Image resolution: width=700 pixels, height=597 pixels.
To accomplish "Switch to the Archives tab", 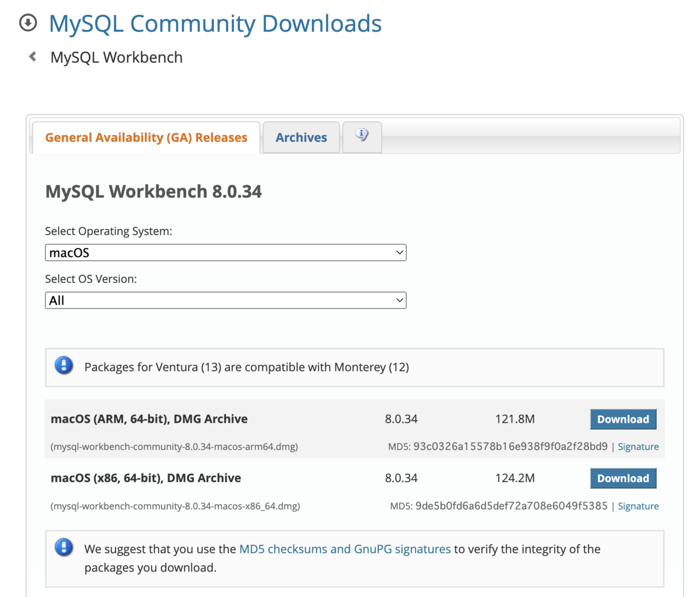I will 300,137.
